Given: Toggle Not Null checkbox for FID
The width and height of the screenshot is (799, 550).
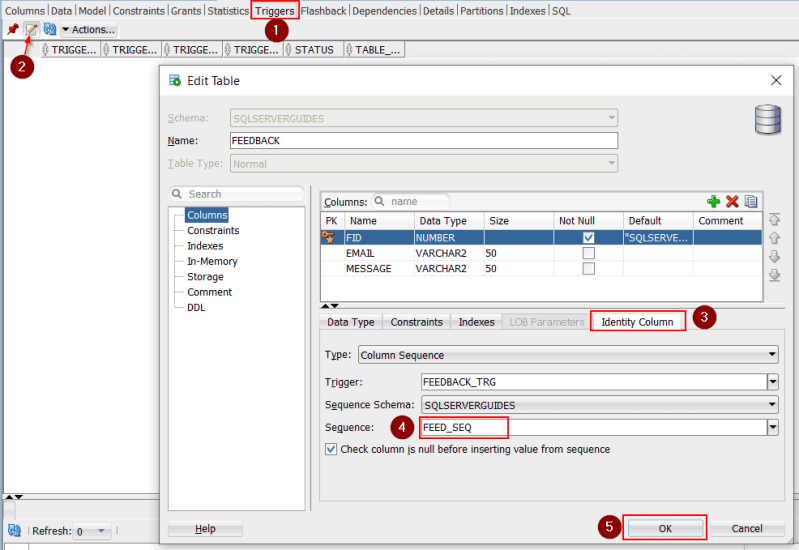Looking at the screenshot, I should click(x=589, y=238).
